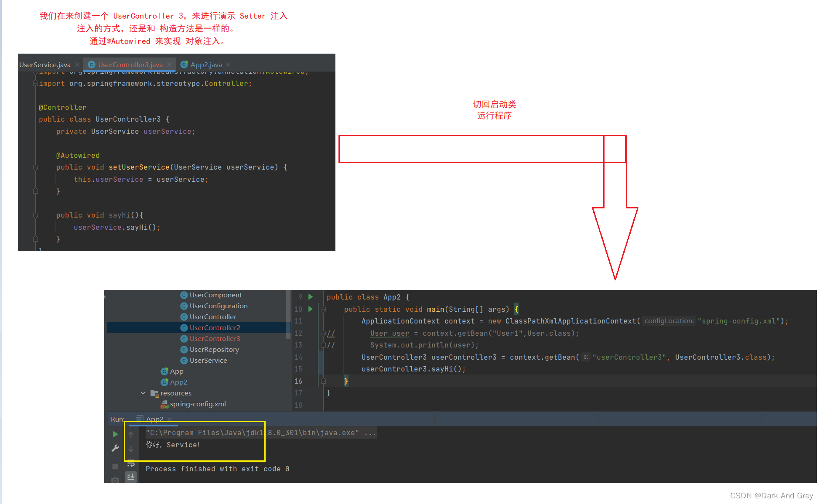Close the UserController3.java tab
820x504 pixels.
169,65
